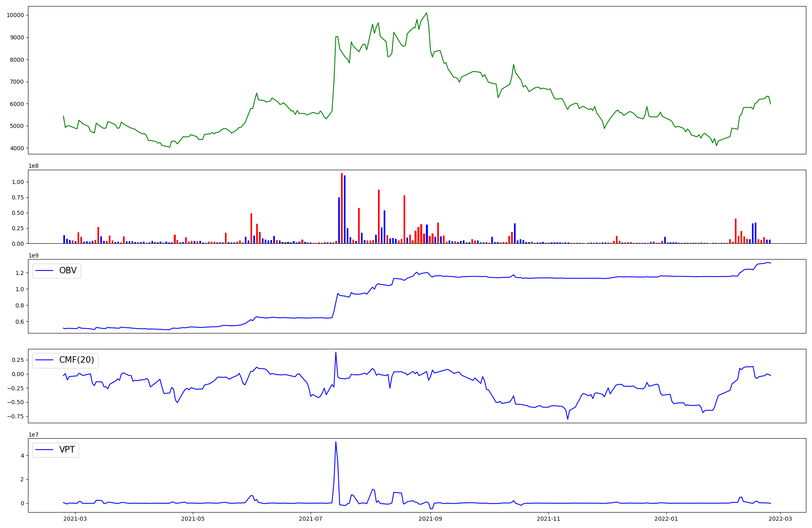Click the blue line sample in VPT legend
This screenshot has height=528, width=812.
pyautogui.click(x=45, y=450)
